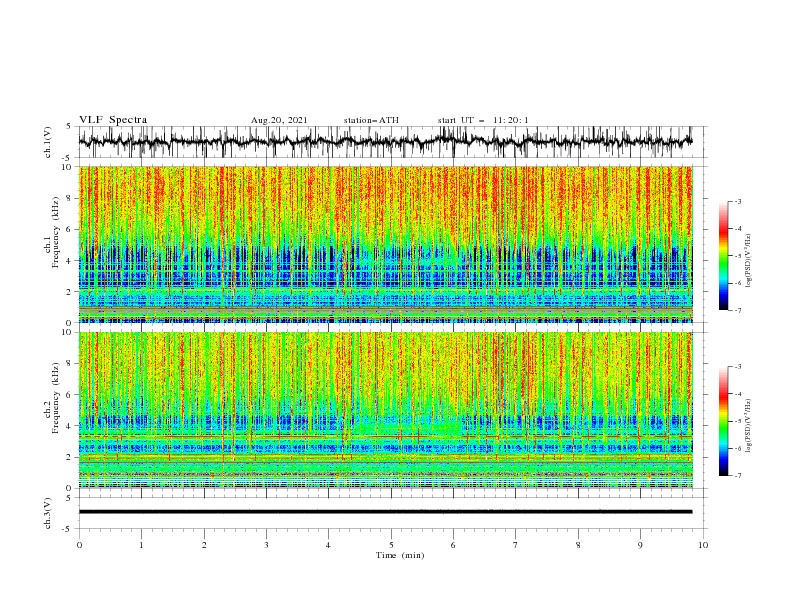
Task: Click the '-3' label on ch.2 colorbar
Action: pos(738,367)
